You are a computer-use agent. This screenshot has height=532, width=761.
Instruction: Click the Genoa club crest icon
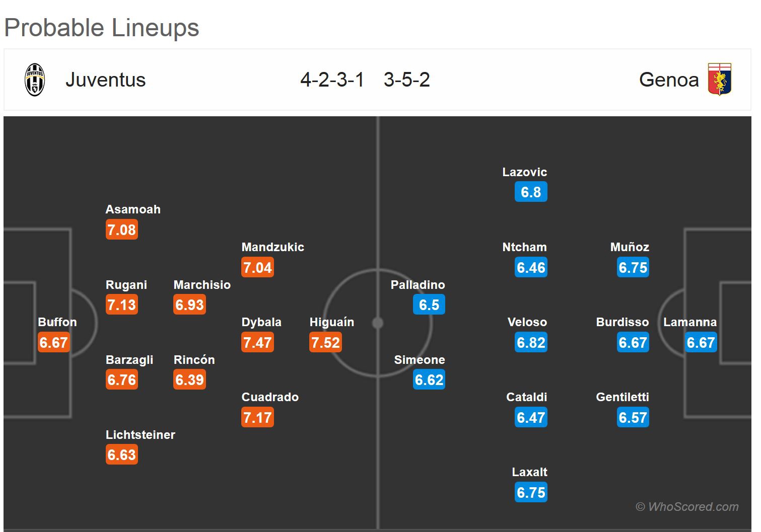719,80
